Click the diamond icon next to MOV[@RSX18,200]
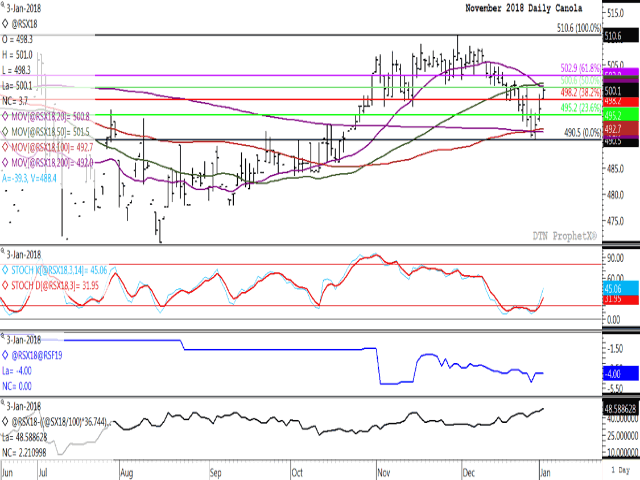The width and height of the screenshot is (640, 480). pos(5,162)
